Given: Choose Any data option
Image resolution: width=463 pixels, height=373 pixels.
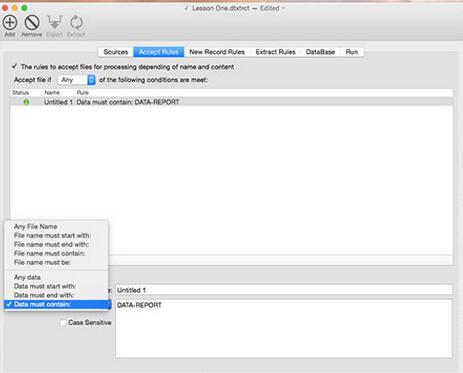Looking at the screenshot, I should [x=56, y=277].
